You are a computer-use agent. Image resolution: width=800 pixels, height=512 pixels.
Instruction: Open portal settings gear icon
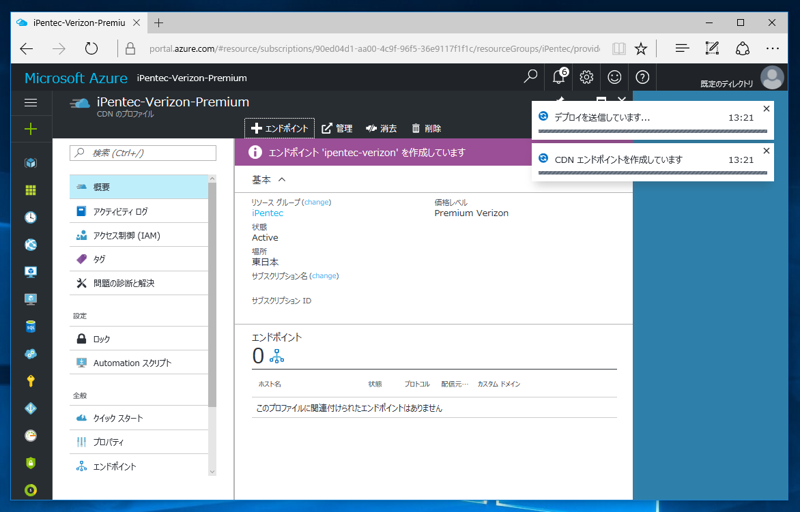(x=586, y=77)
